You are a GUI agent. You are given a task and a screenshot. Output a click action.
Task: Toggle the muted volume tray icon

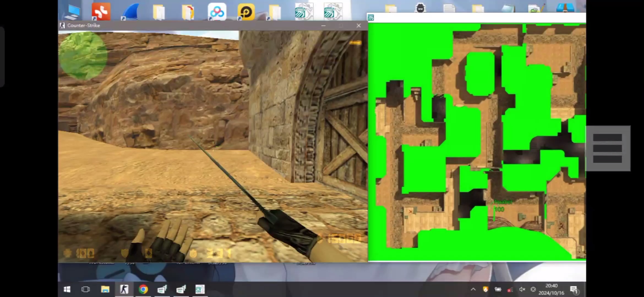tap(522, 289)
